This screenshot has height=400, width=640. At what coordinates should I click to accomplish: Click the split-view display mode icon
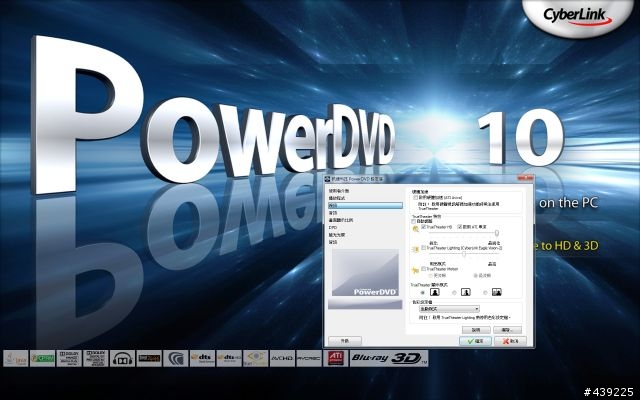466,292
